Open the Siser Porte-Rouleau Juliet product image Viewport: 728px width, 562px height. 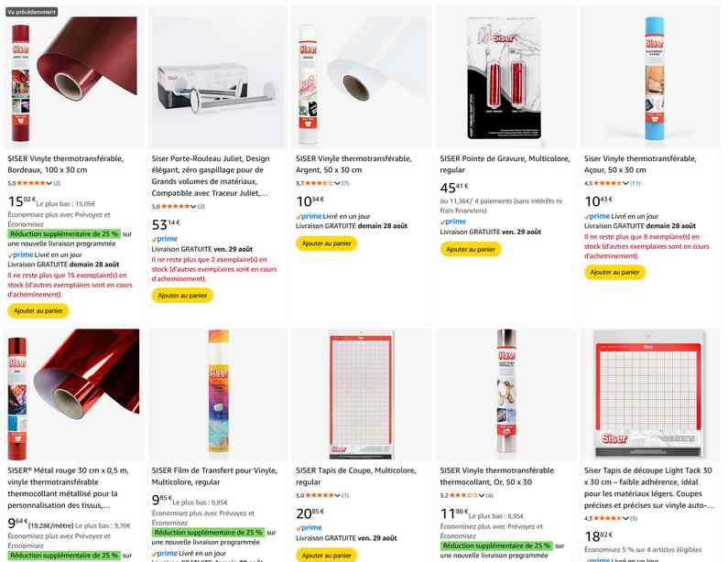pyautogui.click(x=217, y=78)
